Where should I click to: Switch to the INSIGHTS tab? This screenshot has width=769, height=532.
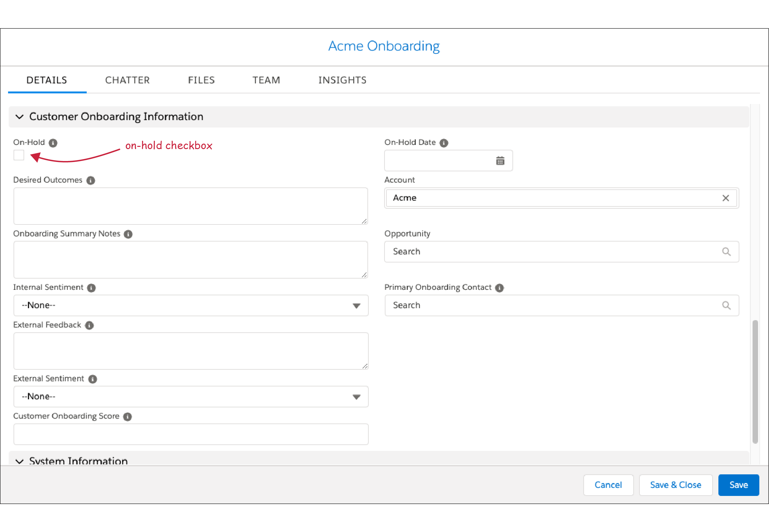tap(342, 80)
